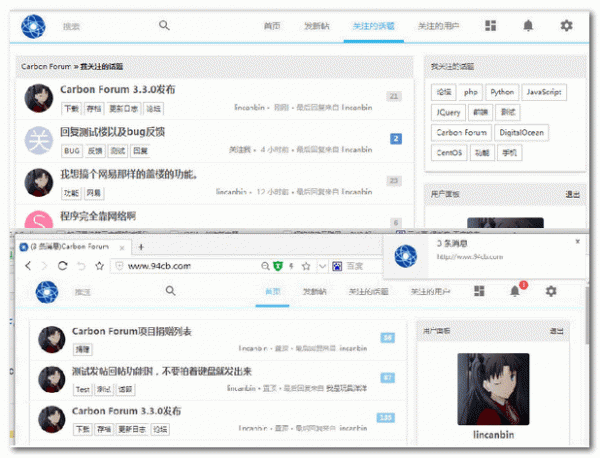Image resolution: width=600 pixels, height=458 pixels.
Task: Open the settings gear in the upper forum header
Action: [x=566, y=26]
